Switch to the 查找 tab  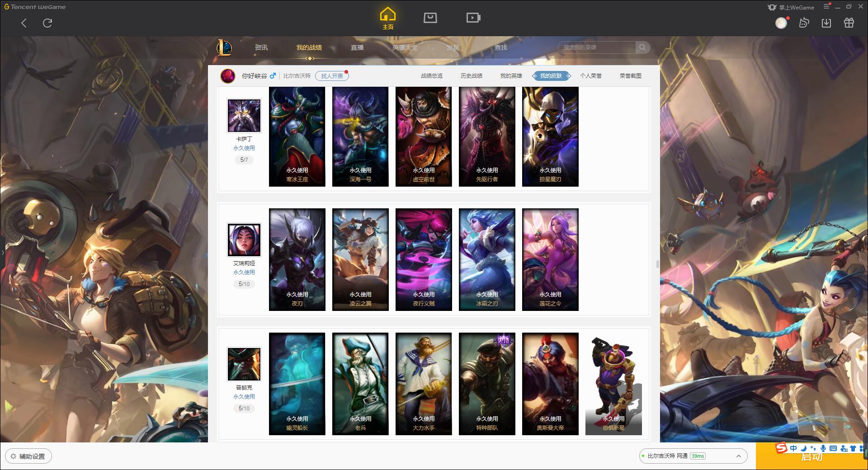coord(501,47)
